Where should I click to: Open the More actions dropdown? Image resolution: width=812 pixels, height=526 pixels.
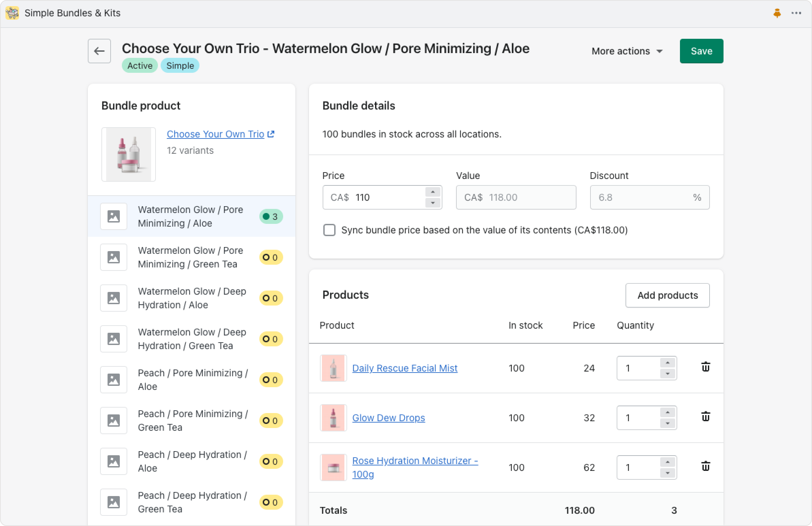(627, 51)
